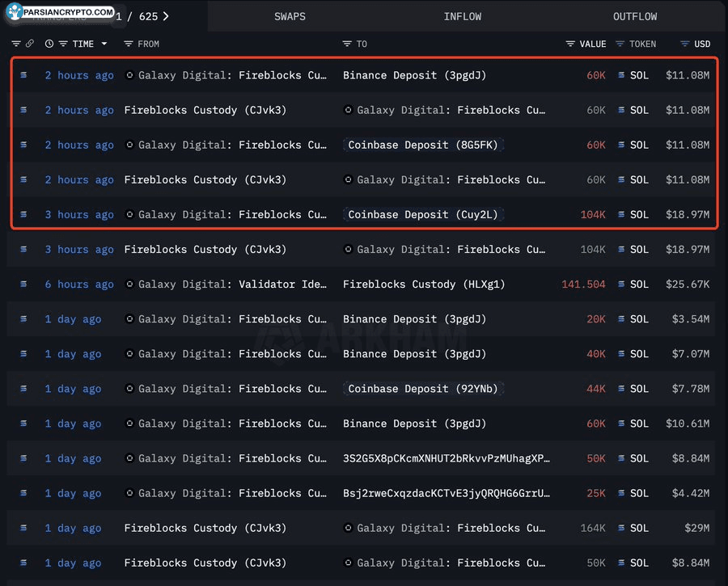The image size is (728, 586).
Task: Open Coinbase Deposit (Cuy2L) address
Action: point(421,215)
